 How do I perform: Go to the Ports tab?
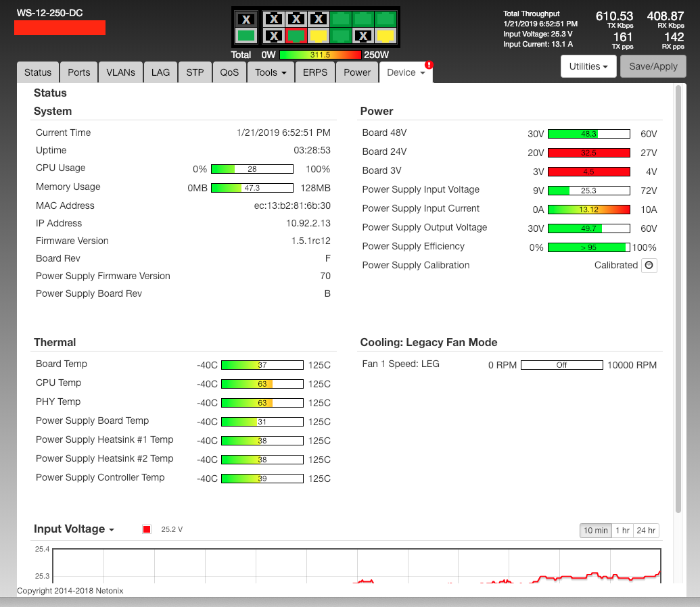click(x=78, y=72)
